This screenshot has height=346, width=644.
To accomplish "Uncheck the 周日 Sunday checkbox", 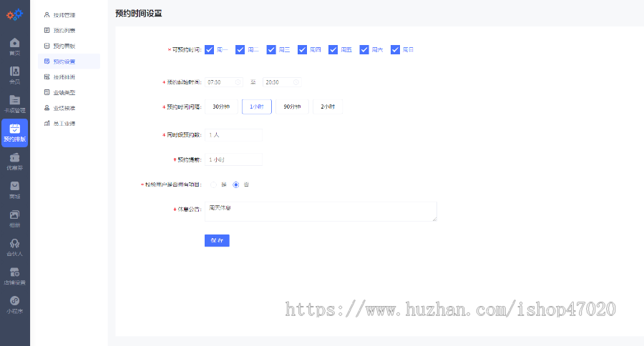I will (x=395, y=49).
